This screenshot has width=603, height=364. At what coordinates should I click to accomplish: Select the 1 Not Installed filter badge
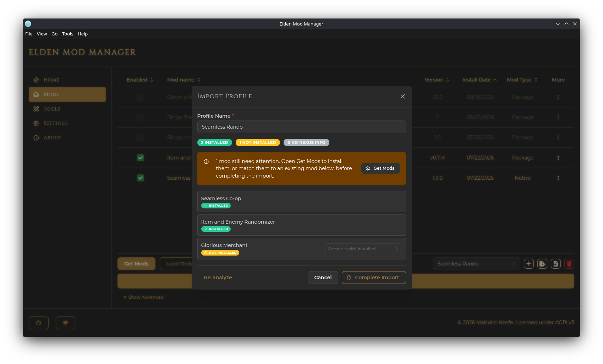coord(258,142)
